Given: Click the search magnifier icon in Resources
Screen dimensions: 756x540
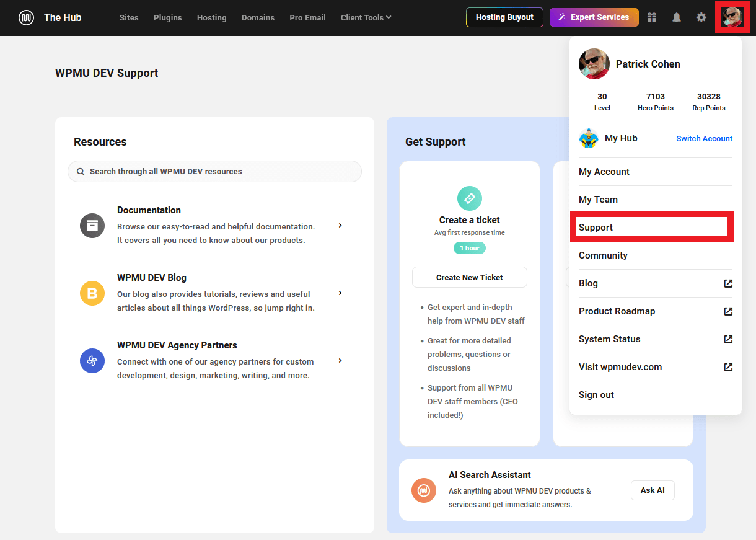Looking at the screenshot, I should (81, 172).
